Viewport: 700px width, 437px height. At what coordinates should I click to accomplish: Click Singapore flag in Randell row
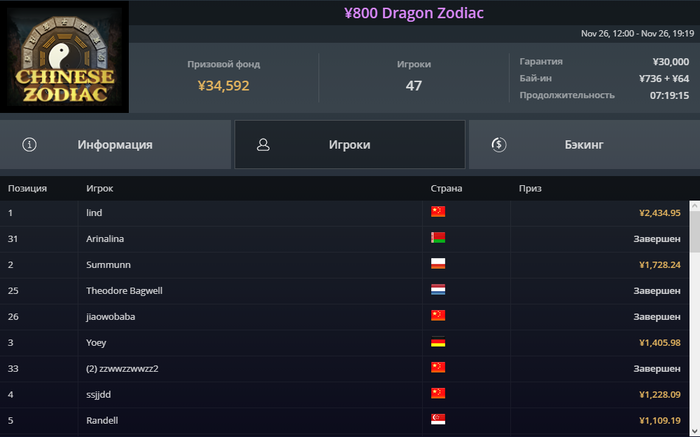coord(438,419)
